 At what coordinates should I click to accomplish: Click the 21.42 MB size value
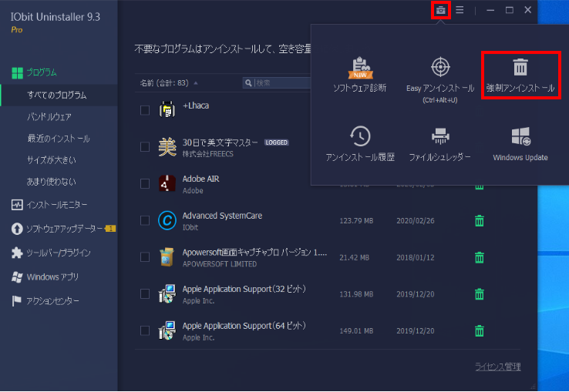pyautogui.click(x=354, y=258)
